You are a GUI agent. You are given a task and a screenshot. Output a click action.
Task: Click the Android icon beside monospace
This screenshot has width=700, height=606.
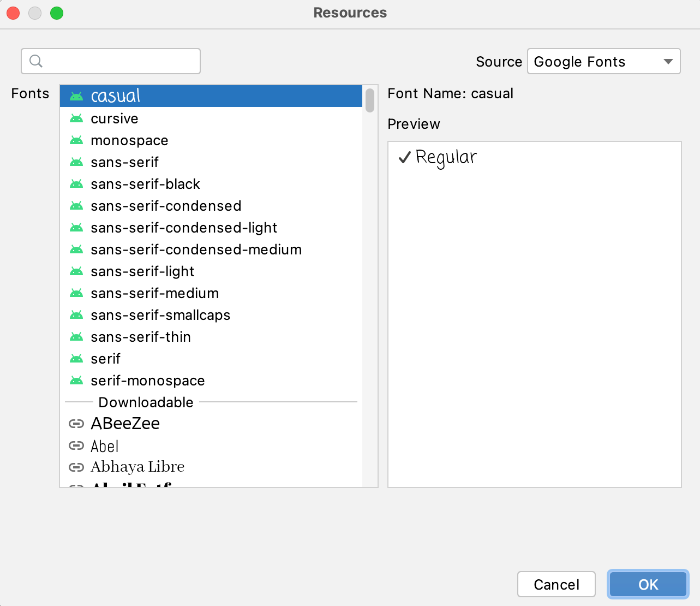[x=76, y=140]
